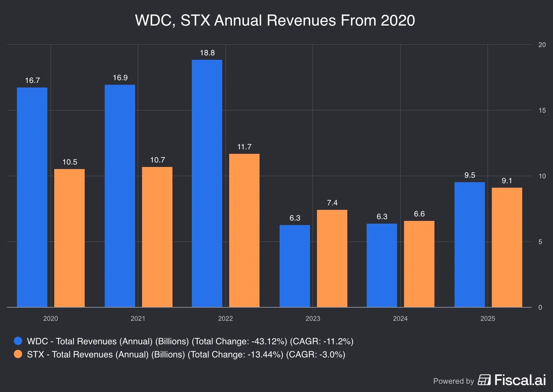The width and height of the screenshot is (553, 392).
Task: Collapse the 2021 data group
Action: coord(138,319)
